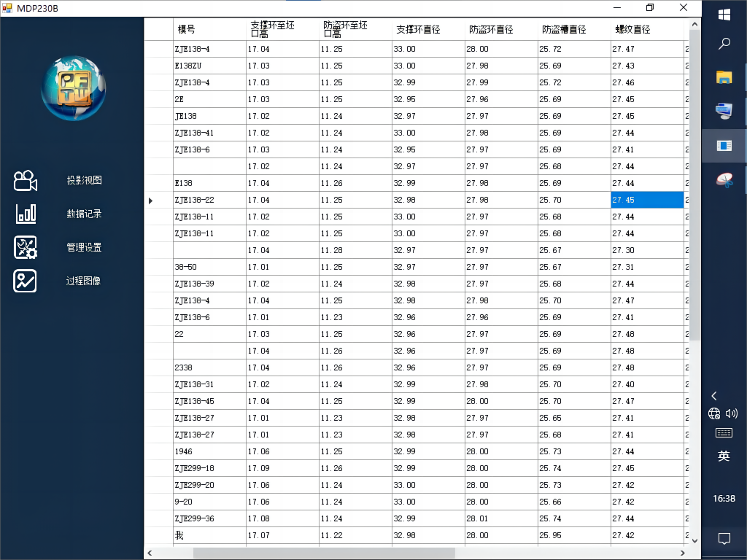Sort by 防盗环至坯口高 column header
The width and height of the screenshot is (747, 560).
click(355, 29)
